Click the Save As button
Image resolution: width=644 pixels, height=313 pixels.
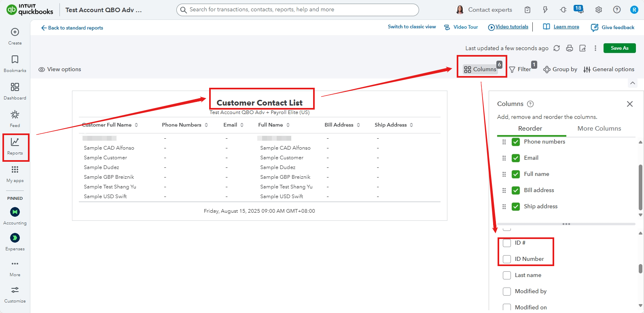(x=619, y=48)
